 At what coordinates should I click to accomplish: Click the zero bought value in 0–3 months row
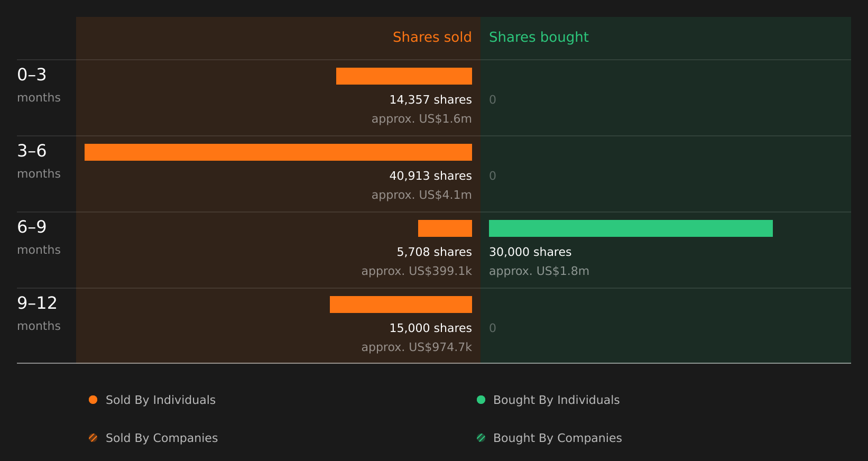coord(493,100)
